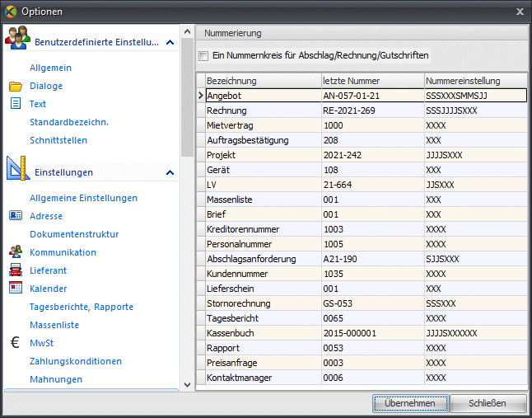The image size is (532, 418).
Task: Click the euro symbol icon next to MwSt
Action: [15, 342]
